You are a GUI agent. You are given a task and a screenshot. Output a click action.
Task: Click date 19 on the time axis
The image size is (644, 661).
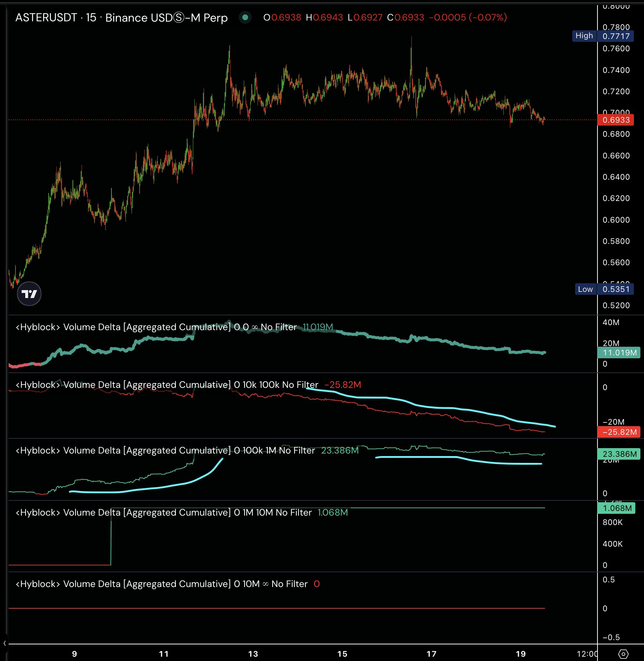[x=521, y=654]
